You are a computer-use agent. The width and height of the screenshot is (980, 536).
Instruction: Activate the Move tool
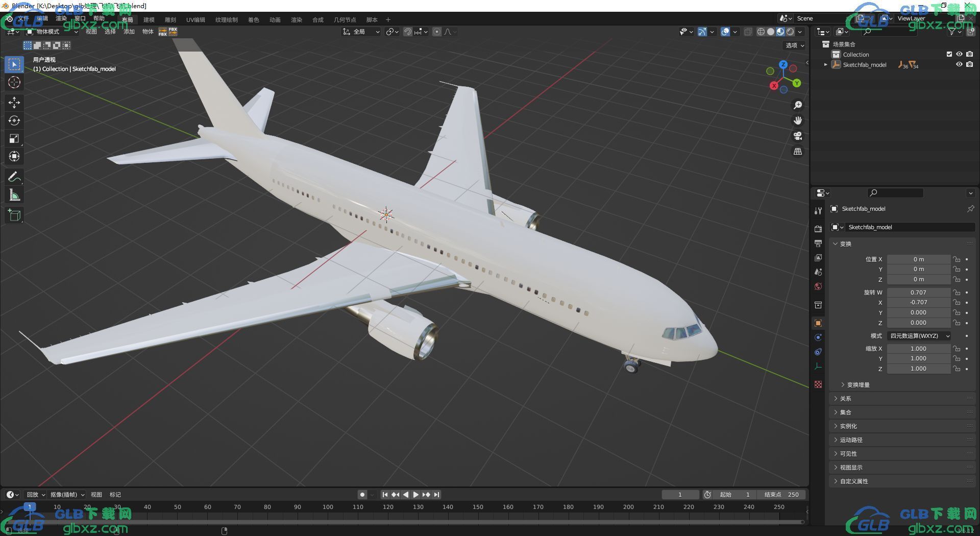[x=14, y=103]
